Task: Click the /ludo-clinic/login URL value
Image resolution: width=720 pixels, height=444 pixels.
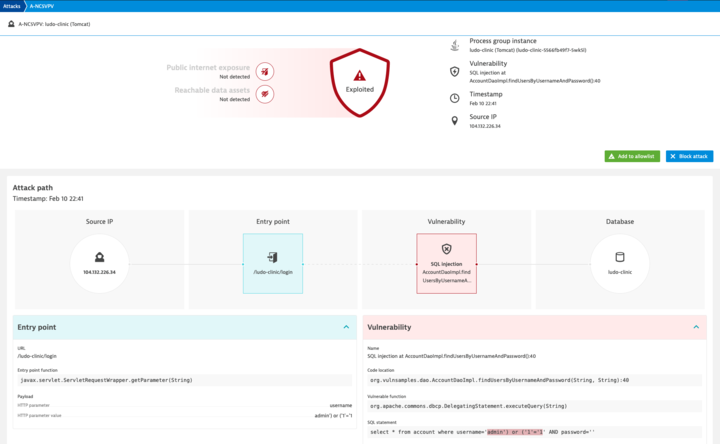Action: pyautogui.click(x=37, y=356)
